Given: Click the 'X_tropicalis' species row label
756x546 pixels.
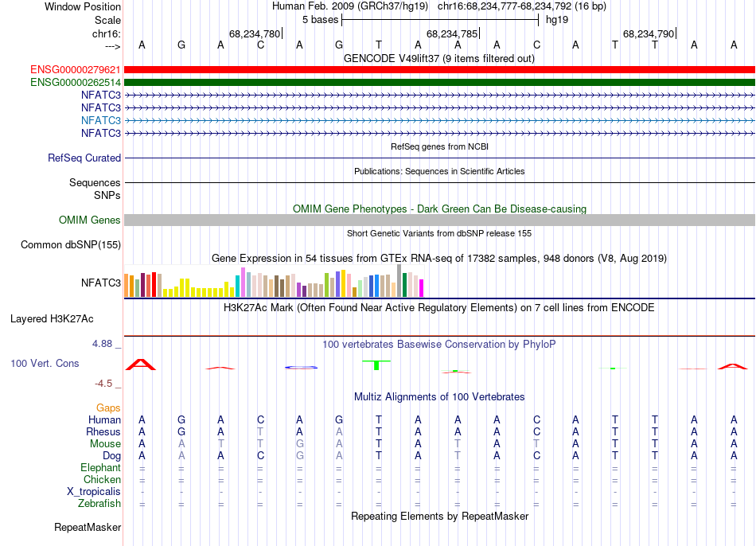Looking at the screenshot, I should 94,492.
